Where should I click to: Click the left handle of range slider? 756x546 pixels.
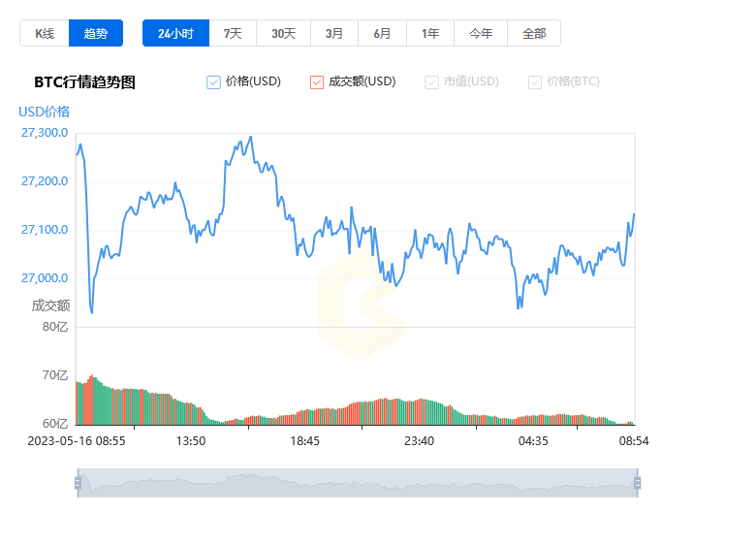[78, 483]
